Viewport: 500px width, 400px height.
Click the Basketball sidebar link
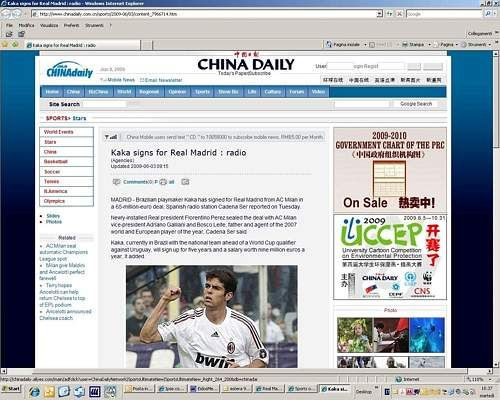(56, 162)
